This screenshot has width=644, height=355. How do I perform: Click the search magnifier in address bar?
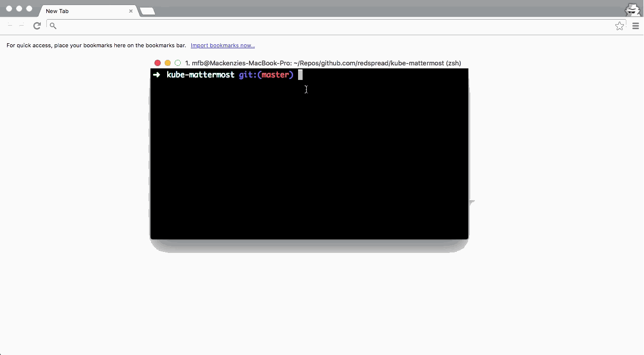[53, 26]
